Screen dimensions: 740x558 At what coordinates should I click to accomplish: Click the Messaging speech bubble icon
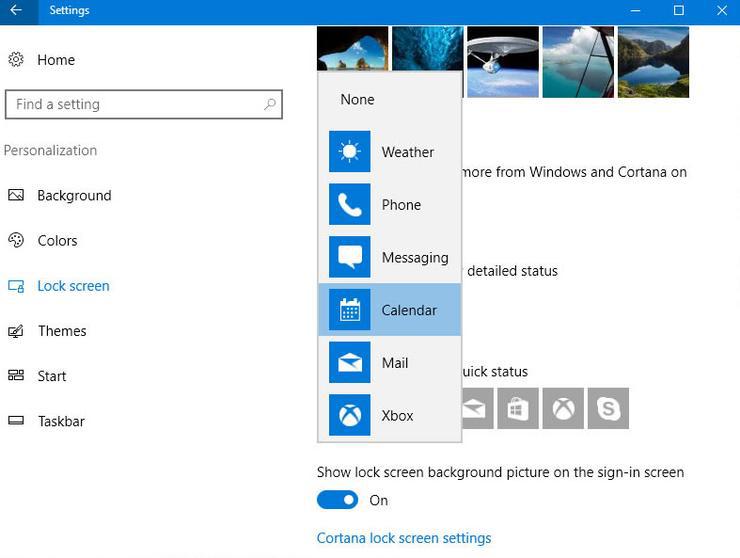click(350, 257)
